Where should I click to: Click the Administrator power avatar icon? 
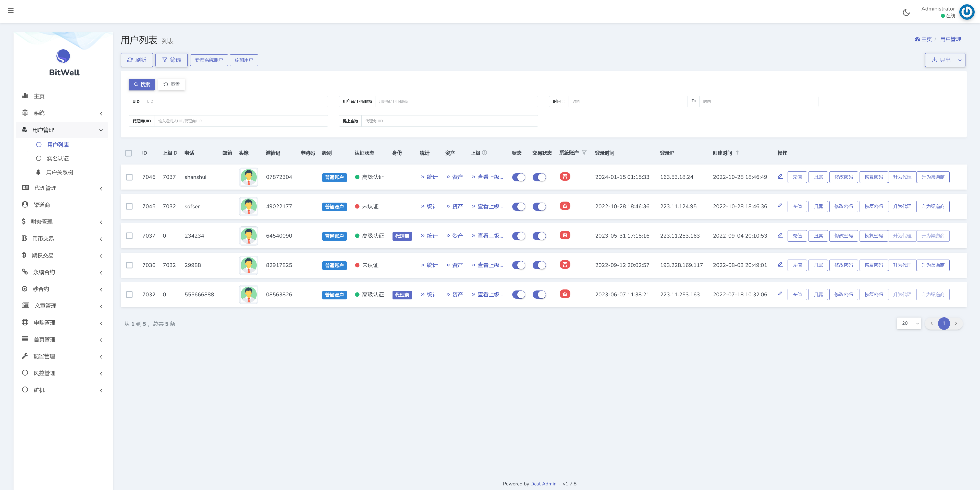click(x=966, y=12)
